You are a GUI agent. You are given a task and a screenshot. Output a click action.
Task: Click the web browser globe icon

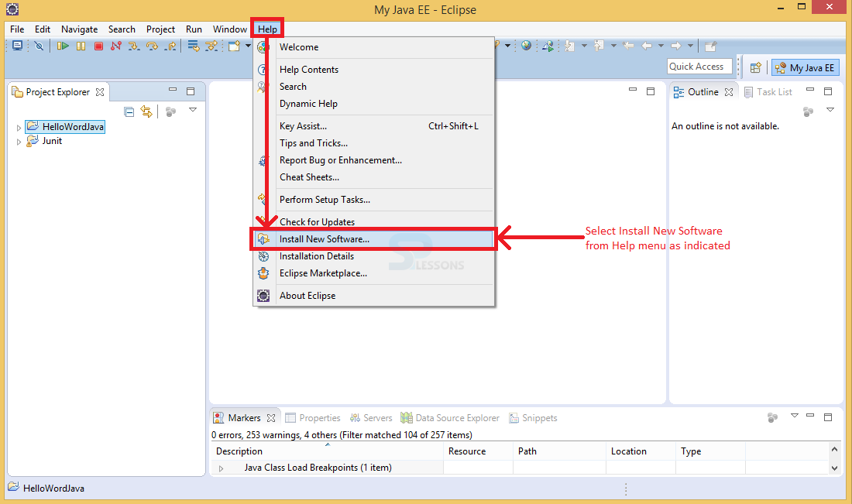(x=526, y=46)
